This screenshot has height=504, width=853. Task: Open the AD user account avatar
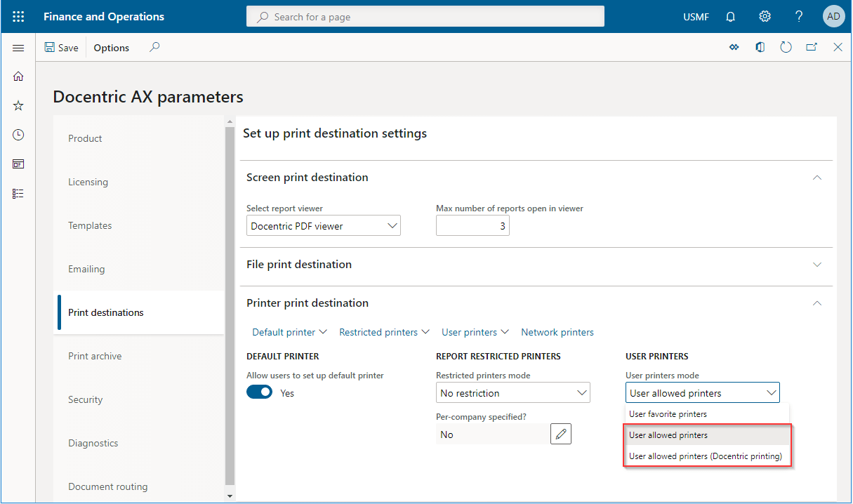tap(833, 17)
